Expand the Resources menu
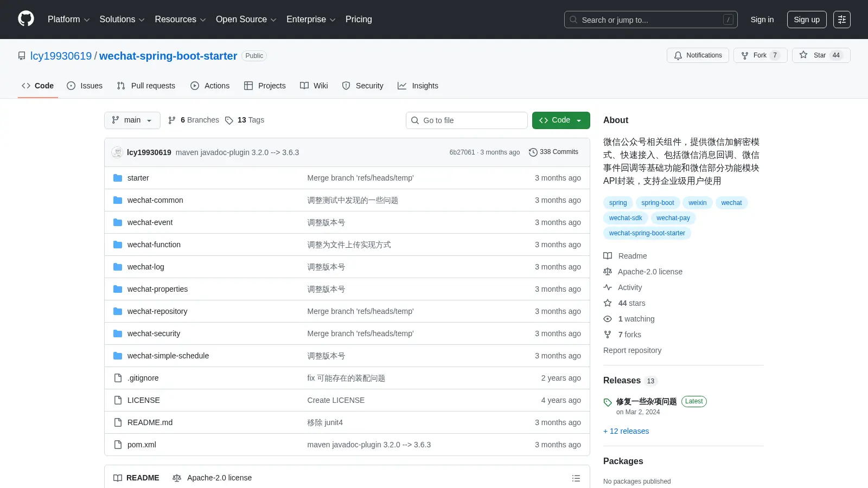Image resolution: width=868 pixels, height=488 pixels. coord(180,20)
